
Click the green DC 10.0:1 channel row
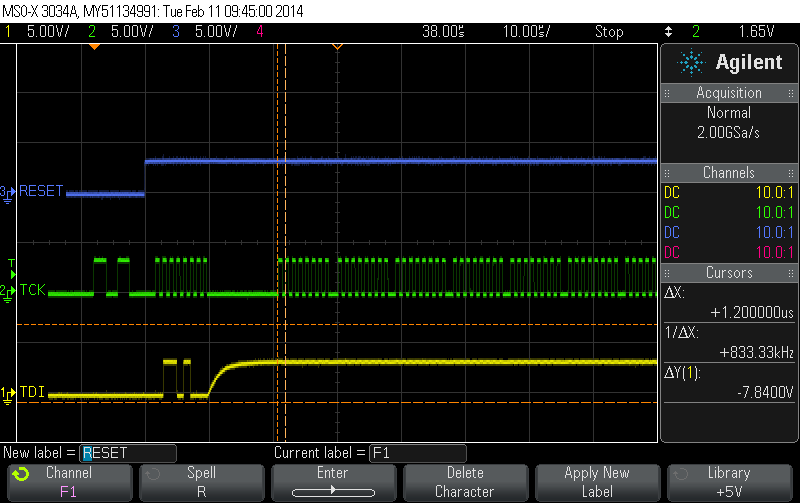tap(729, 212)
